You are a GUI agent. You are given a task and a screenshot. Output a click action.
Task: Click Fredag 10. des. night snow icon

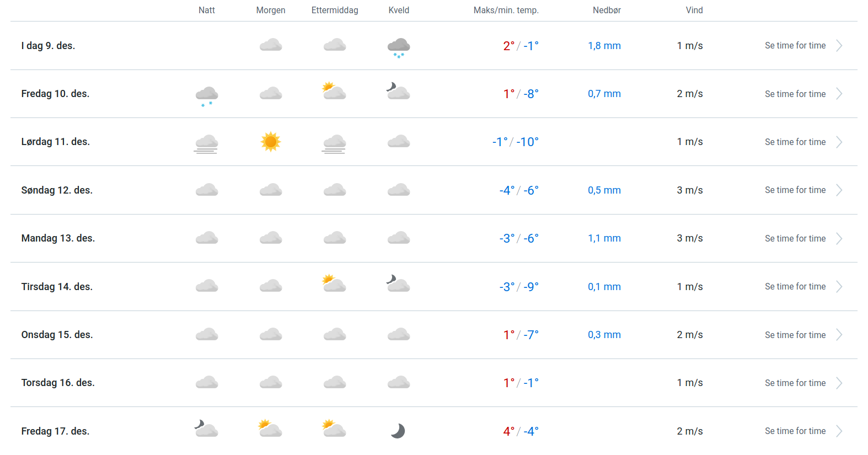pyautogui.click(x=207, y=95)
